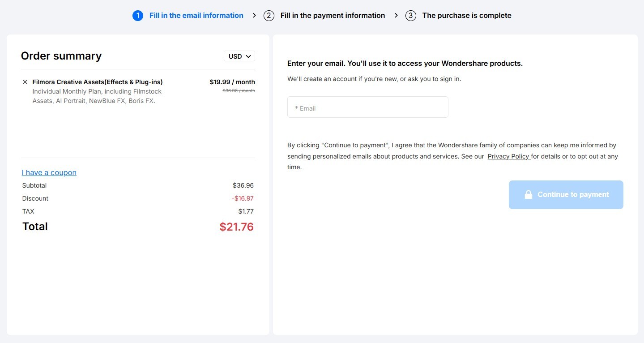Click the crossed-out $36.96 / month price
644x343 pixels.
(x=239, y=91)
